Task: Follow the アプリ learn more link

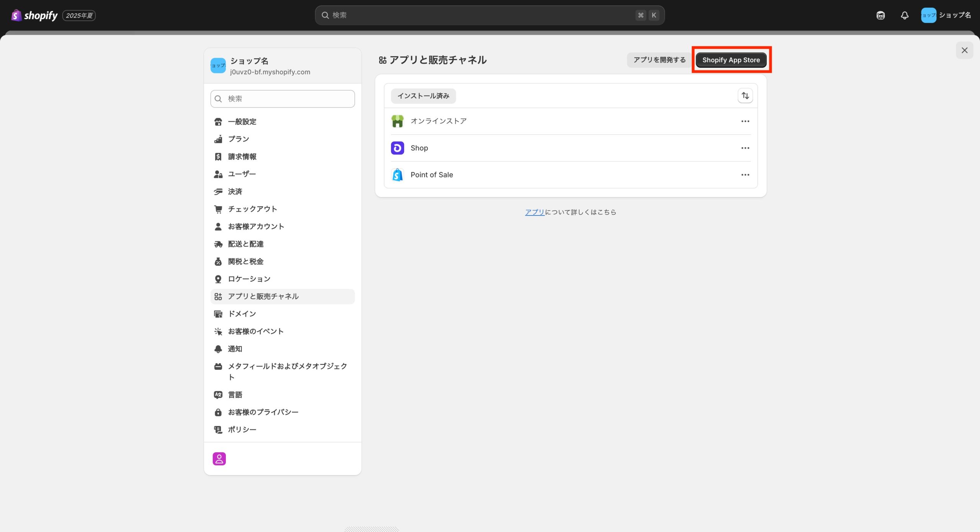Action: (534, 212)
